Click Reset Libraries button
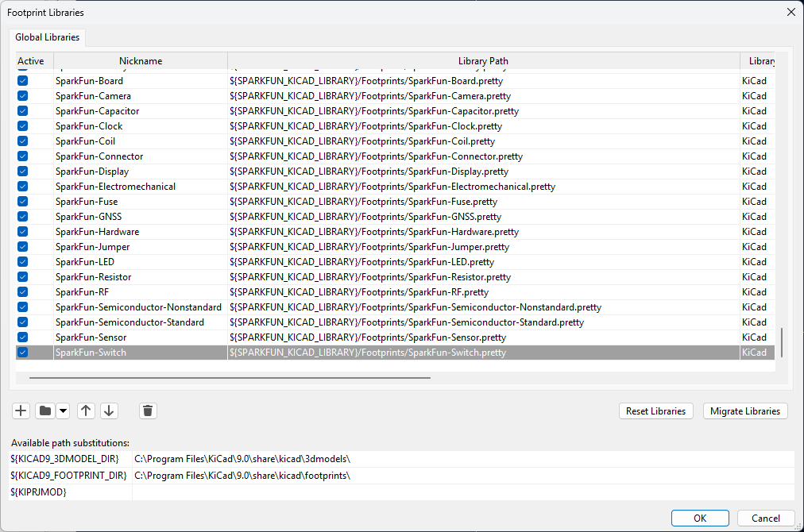Image resolution: width=804 pixels, height=532 pixels. pyautogui.click(x=655, y=411)
